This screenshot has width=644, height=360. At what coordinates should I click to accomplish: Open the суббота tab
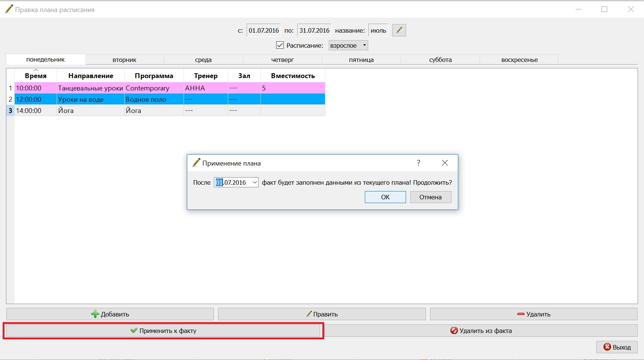(440, 60)
